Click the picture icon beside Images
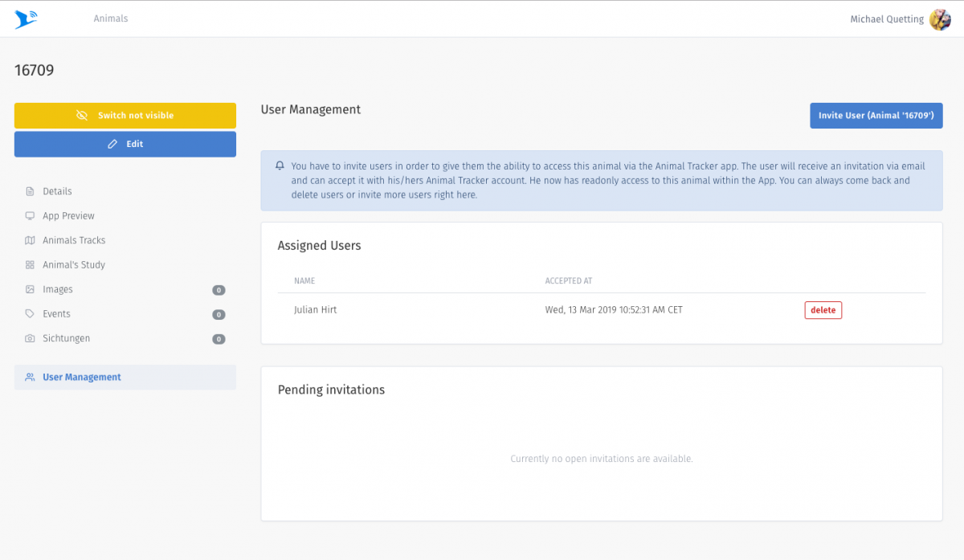 (30, 289)
